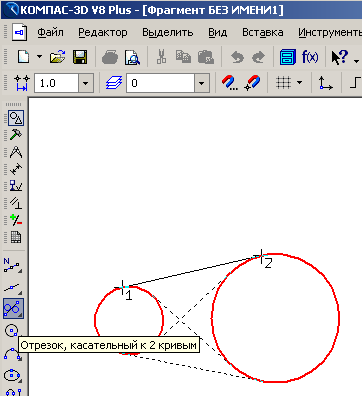Click the New document icon
The height and width of the screenshot is (396, 362).
coord(24,57)
